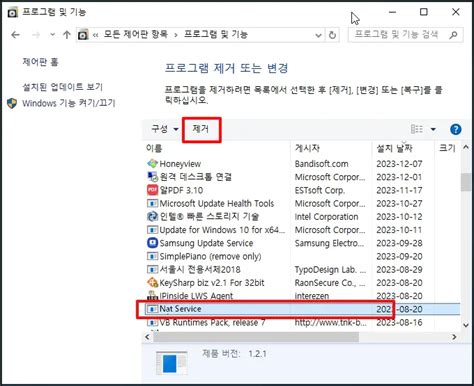Sort by '설치 날짜' column header

[x=394, y=148]
